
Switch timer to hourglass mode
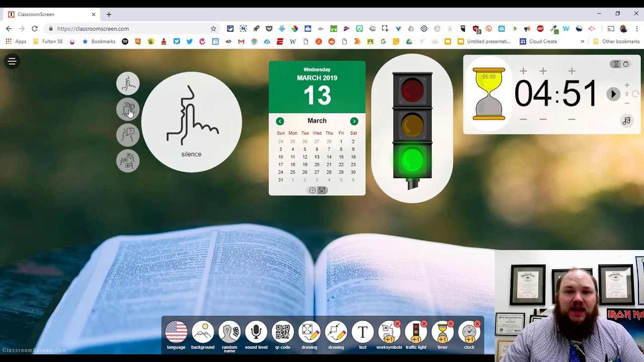616,64
